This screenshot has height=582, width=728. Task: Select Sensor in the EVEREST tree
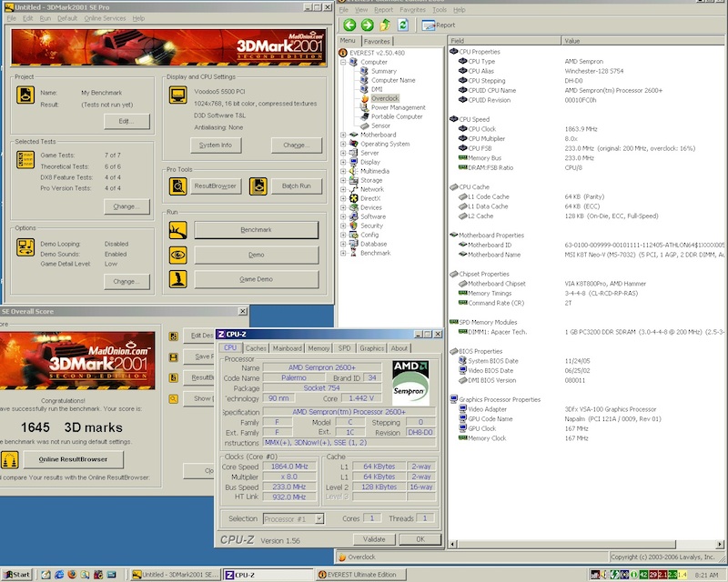pyautogui.click(x=380, y=125)
